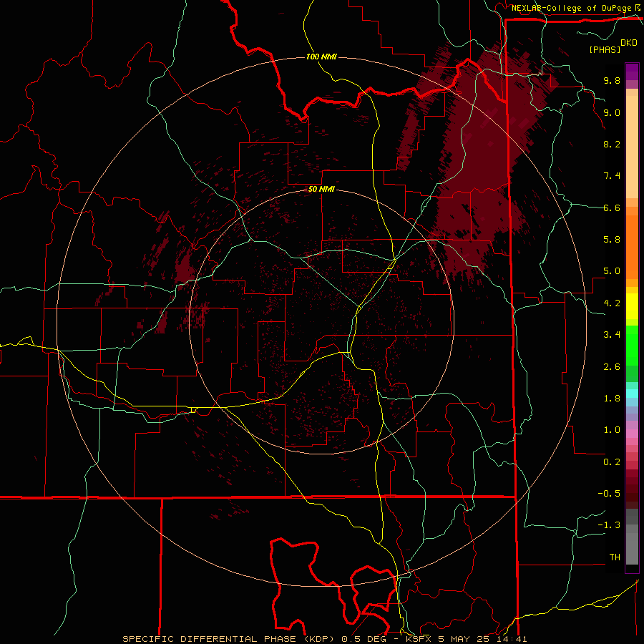Screen dimensions: 644x644
Task: Click the 4.2 scale value
Action: 612,303
